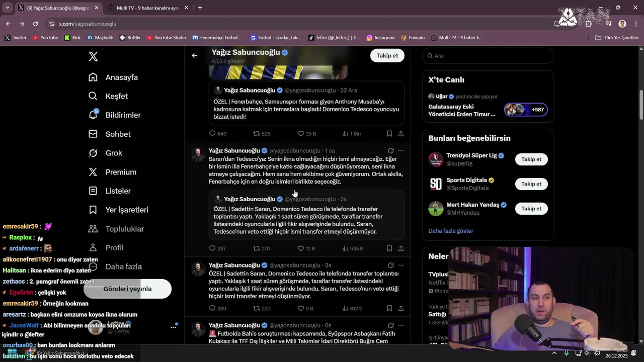Open Yağız Sabuncuoğlu avatar on 1 sa tweet
The image size is (644, 362).
tap(198, 154)
